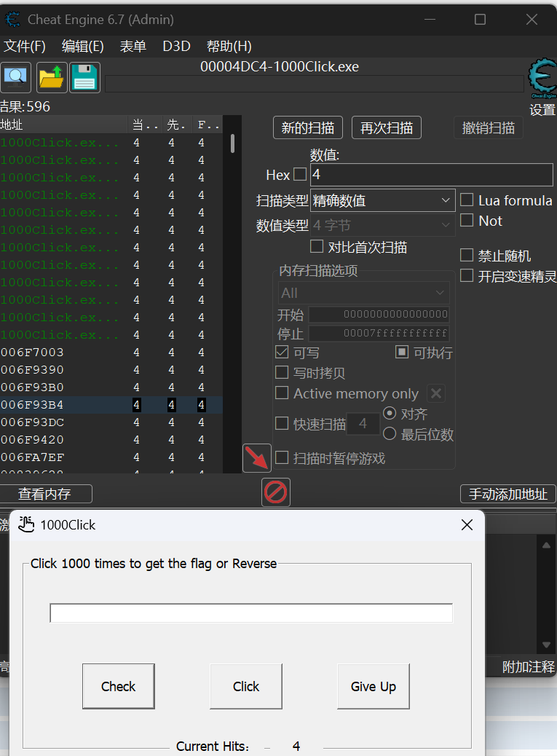The width and height of the screenshot is (557, 756).
Task: Select the 最后位数 radio button
Action: [x=390, y=433]
